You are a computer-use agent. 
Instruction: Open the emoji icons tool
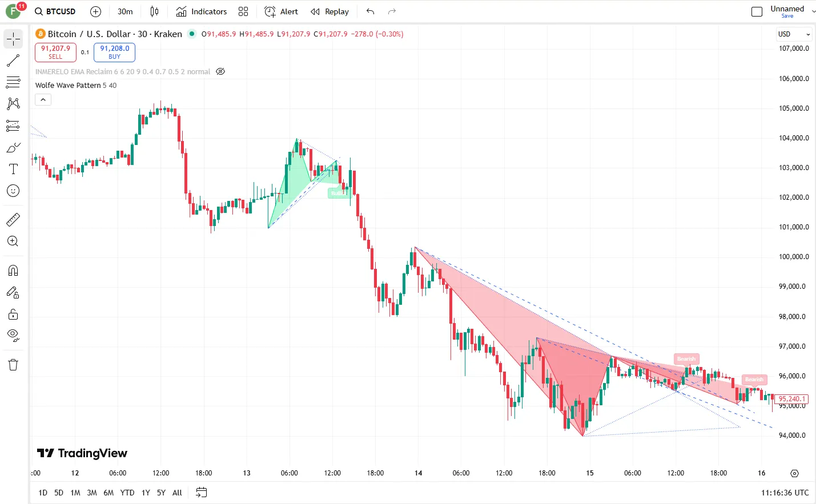pyautogui.click(x=13, y=191)
